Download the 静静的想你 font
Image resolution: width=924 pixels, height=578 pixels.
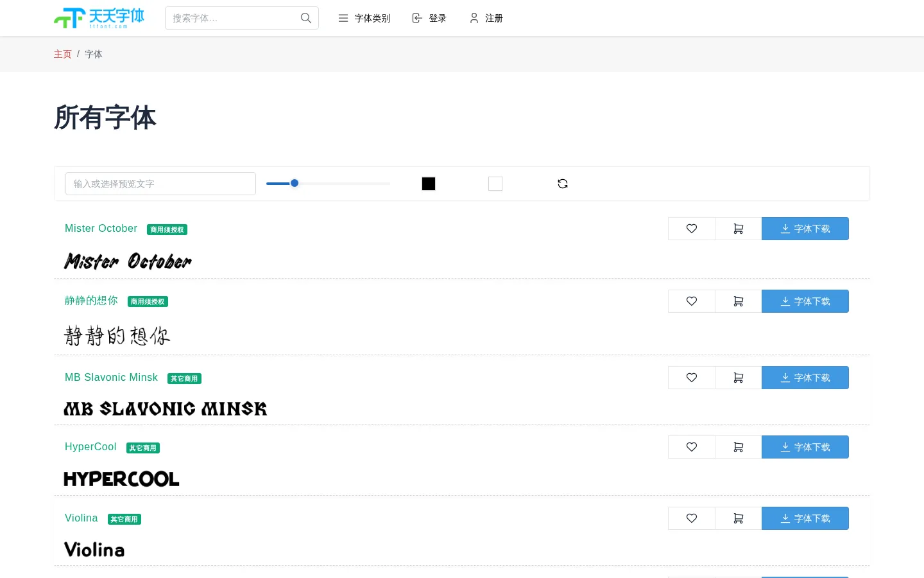[805, 301]
